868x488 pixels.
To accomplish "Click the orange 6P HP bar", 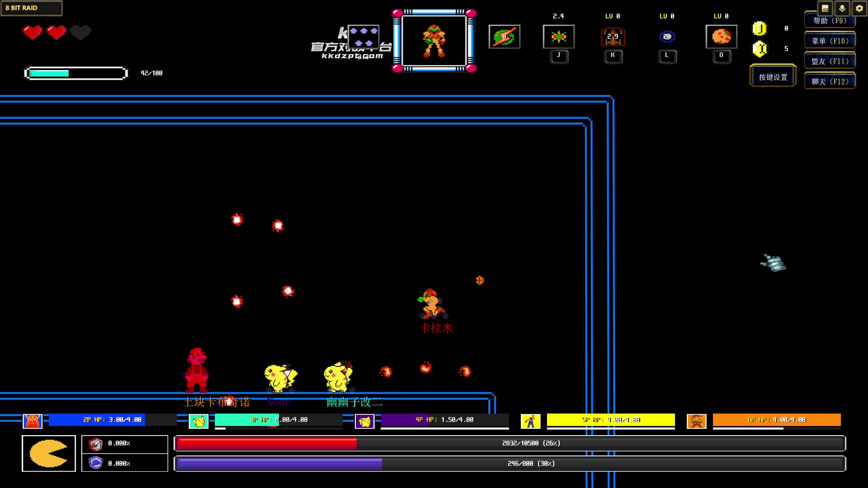I will [777, 420].
